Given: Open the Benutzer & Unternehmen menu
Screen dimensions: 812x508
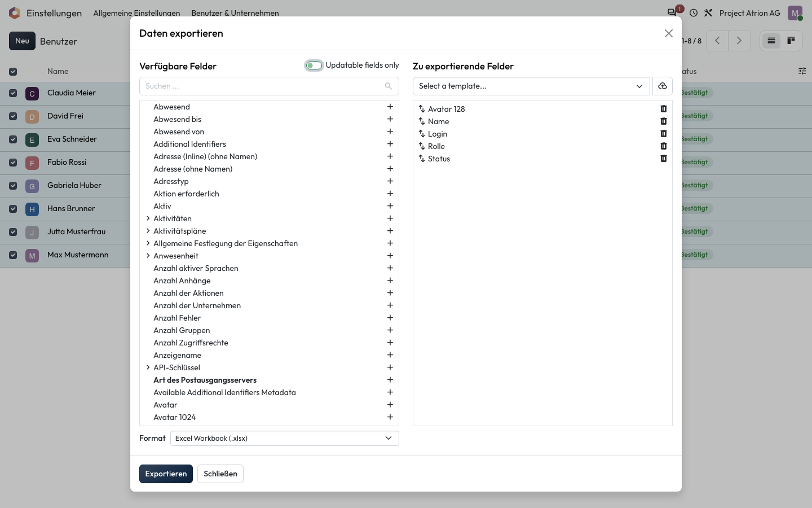Looking at the screenshot, I should tap(235, 13).
